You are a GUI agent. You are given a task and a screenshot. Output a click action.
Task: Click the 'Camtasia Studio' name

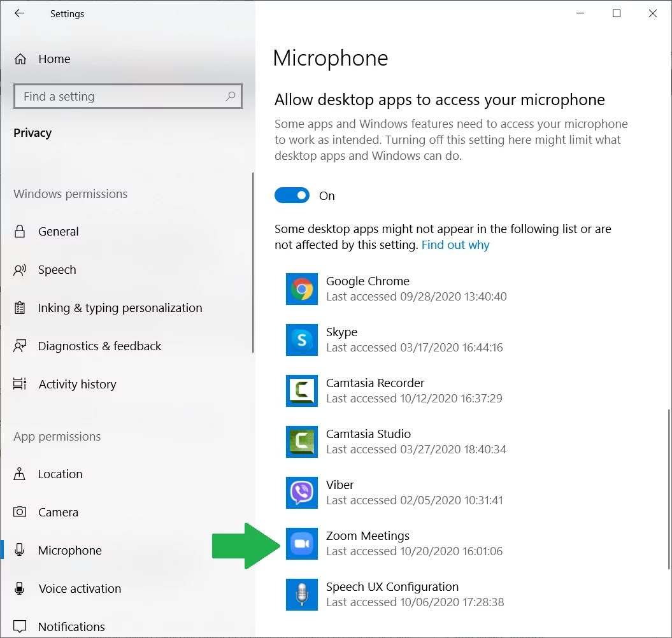pyautogui.click(x=368, y=434)
